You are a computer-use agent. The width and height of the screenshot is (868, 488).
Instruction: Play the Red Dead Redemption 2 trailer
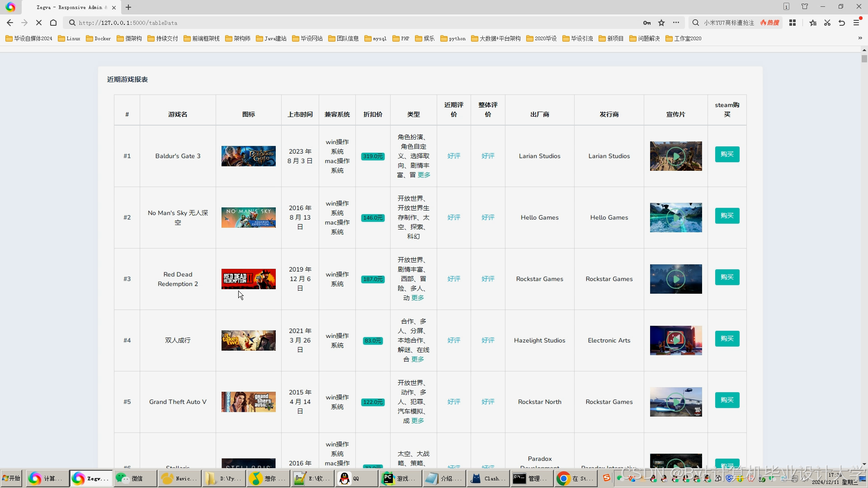(676, 279)
